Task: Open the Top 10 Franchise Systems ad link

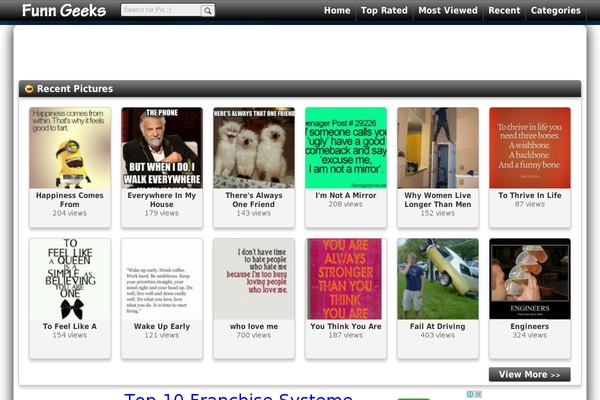Action: point(238,396)
